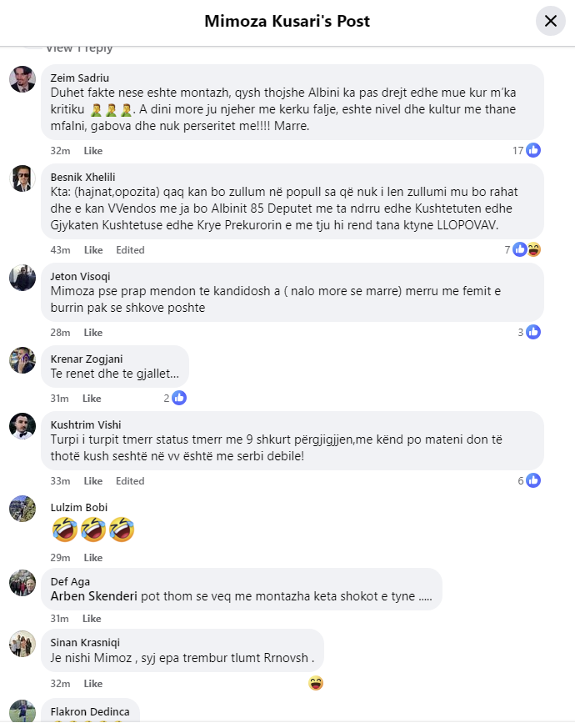Image resolution: width=575 pixels, height=728 pixels.
Task: Expand the View 1 reply link
Action: click(x=79, y=48)
